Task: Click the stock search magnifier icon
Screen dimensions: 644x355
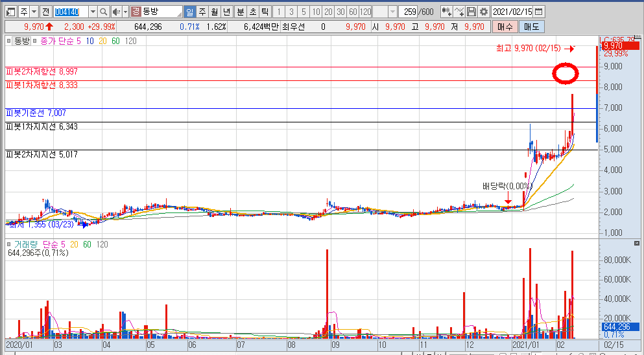Action: click(104, 12)
